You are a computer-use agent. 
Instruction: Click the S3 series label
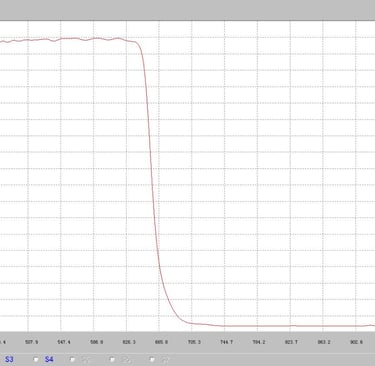9,359
